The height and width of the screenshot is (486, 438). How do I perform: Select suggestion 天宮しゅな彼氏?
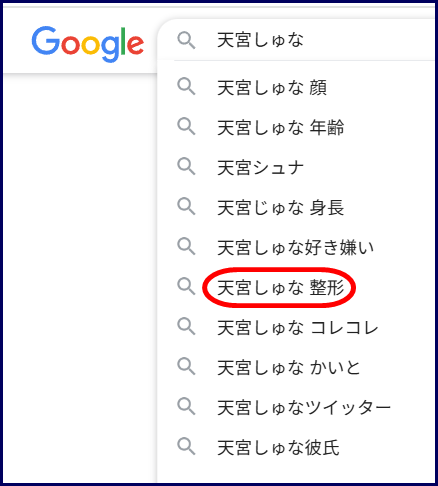pyautogui.click(x=297, y=448)
